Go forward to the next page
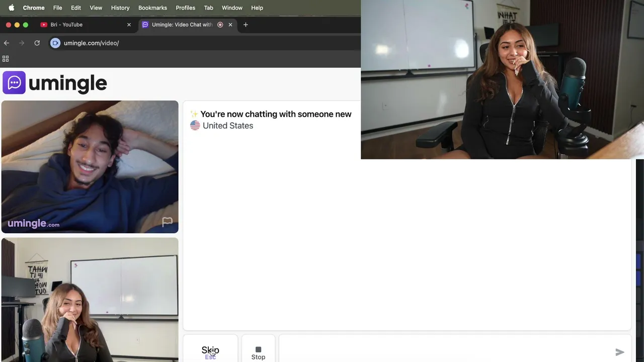644x362 pixels. [x=22, y=43]
